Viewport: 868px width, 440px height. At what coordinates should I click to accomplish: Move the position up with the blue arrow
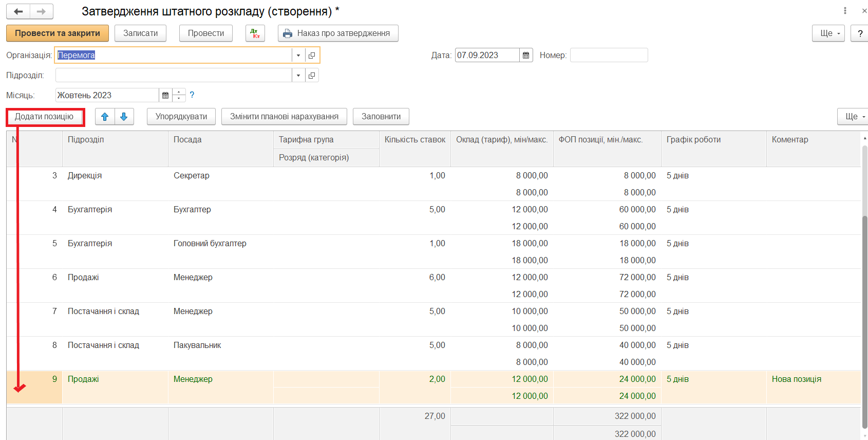point(105,117)
